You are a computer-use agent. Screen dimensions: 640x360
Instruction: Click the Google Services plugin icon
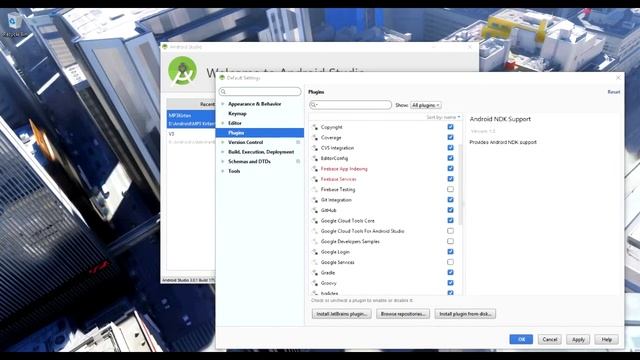[315, 262]
